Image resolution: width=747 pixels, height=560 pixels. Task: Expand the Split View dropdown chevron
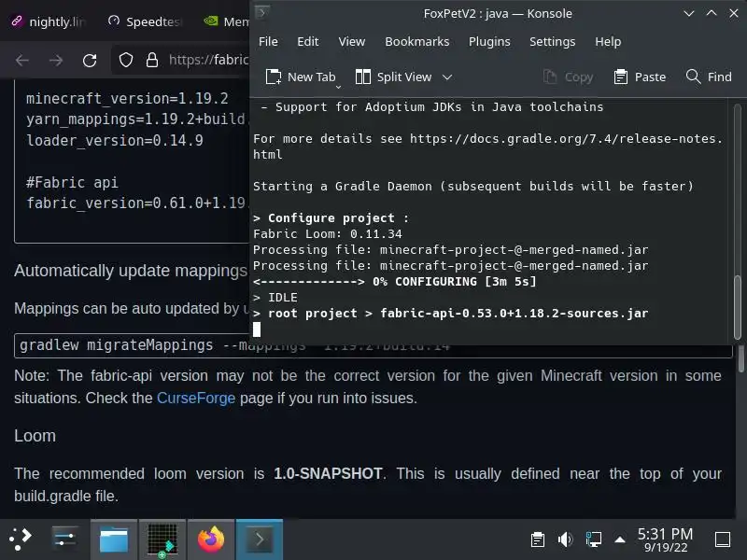[x=447, y=77]
